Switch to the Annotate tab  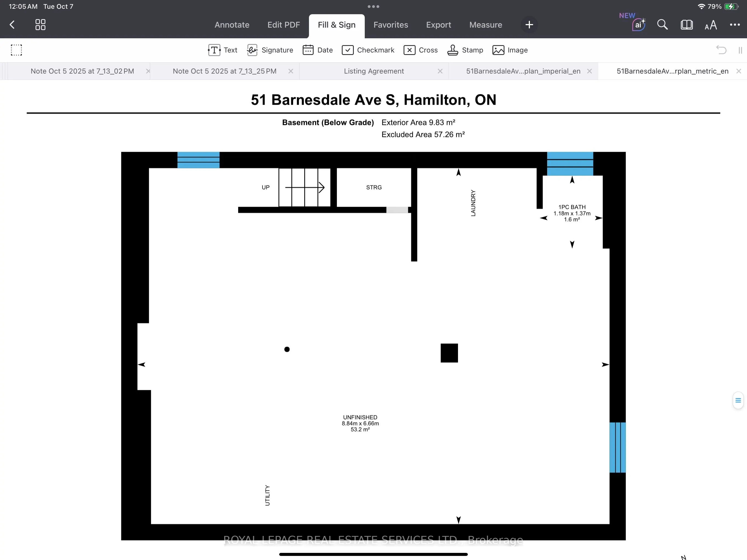(232, 25)
